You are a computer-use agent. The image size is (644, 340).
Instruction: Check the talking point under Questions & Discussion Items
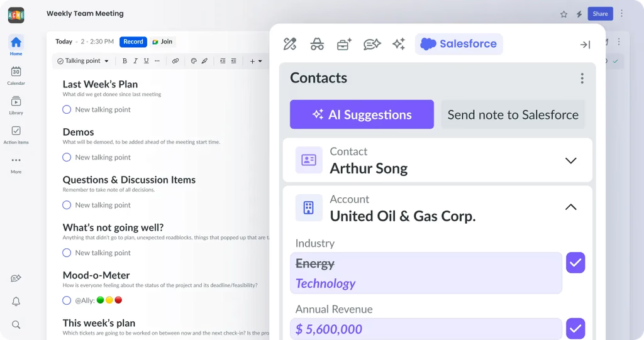coord(67,205)
